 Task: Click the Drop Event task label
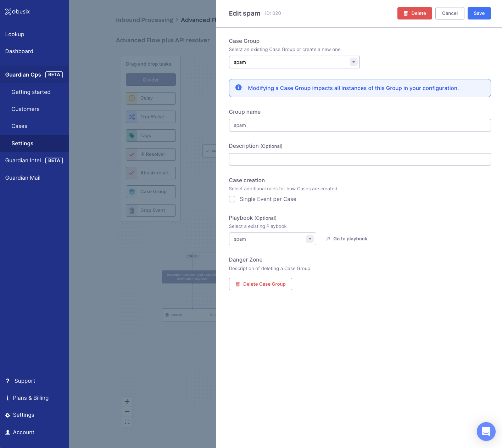(153, 211)
